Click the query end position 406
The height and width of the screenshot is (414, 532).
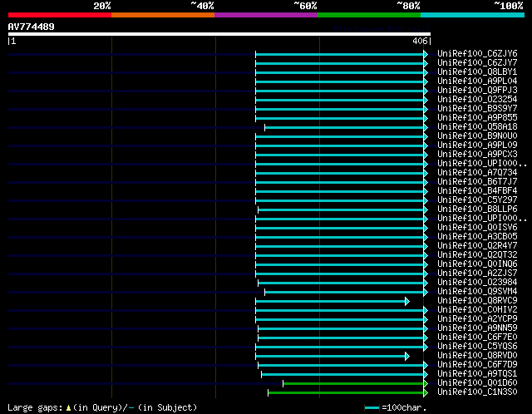420,41
